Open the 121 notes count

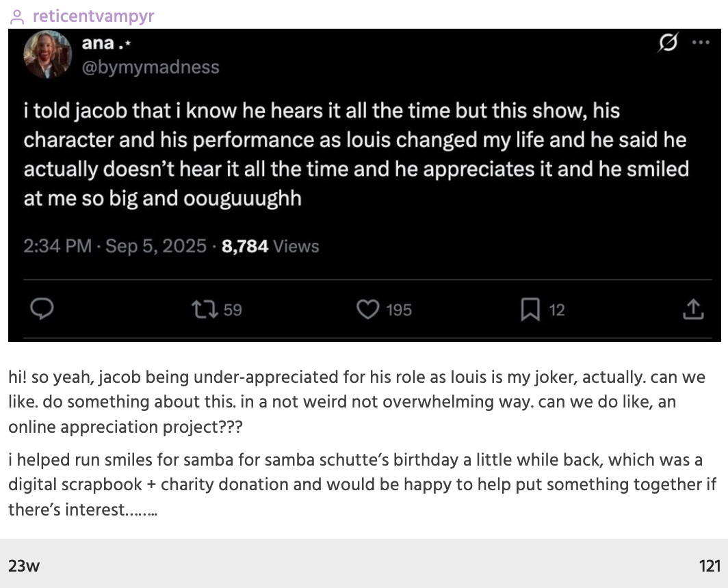coord(710,565)
